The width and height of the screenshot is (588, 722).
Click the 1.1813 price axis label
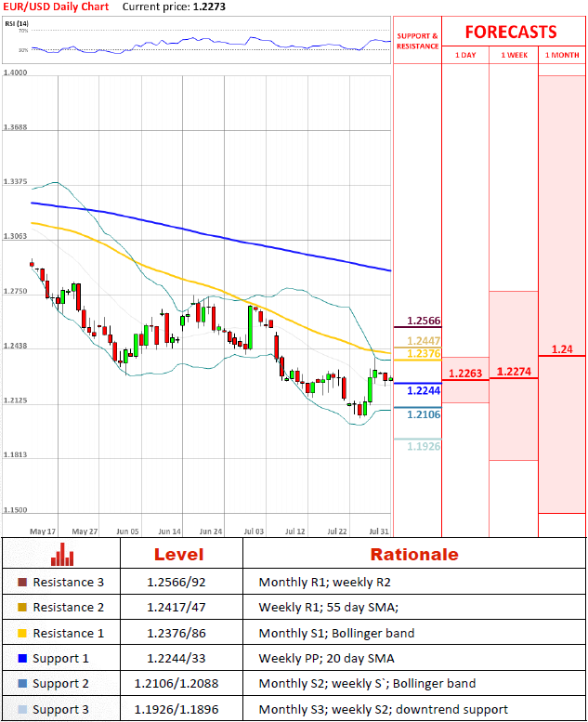click(15, 454)
